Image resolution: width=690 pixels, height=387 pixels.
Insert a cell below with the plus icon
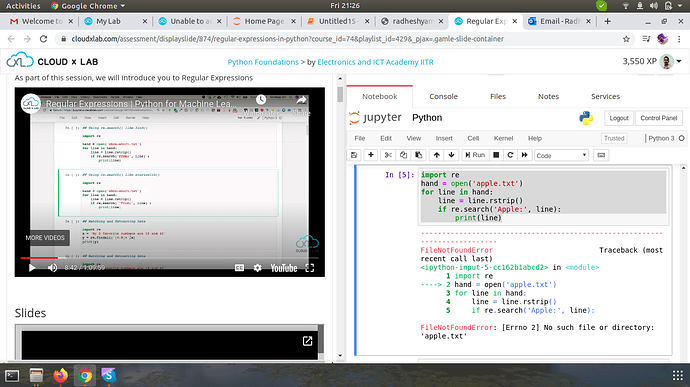click(x=371, y=155)
